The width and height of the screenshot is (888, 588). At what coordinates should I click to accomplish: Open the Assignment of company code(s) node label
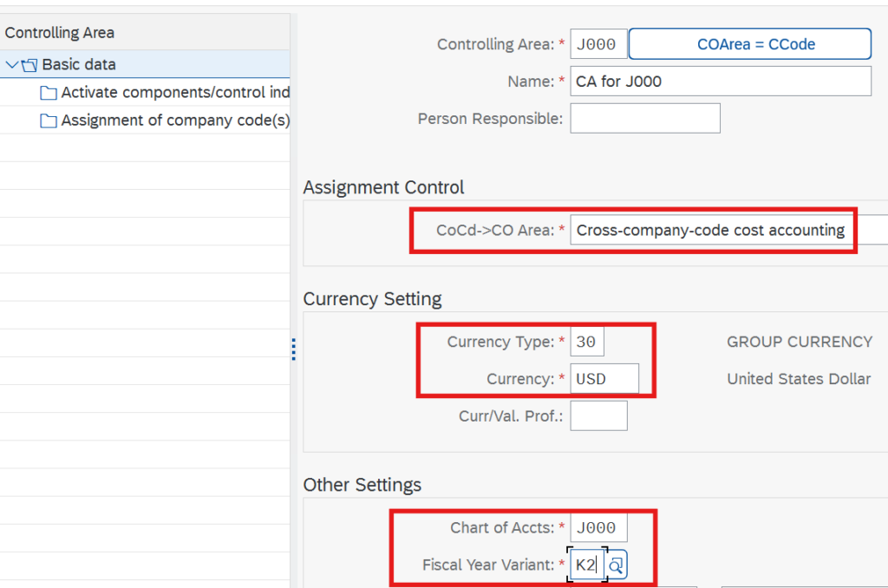click(175, 121)
